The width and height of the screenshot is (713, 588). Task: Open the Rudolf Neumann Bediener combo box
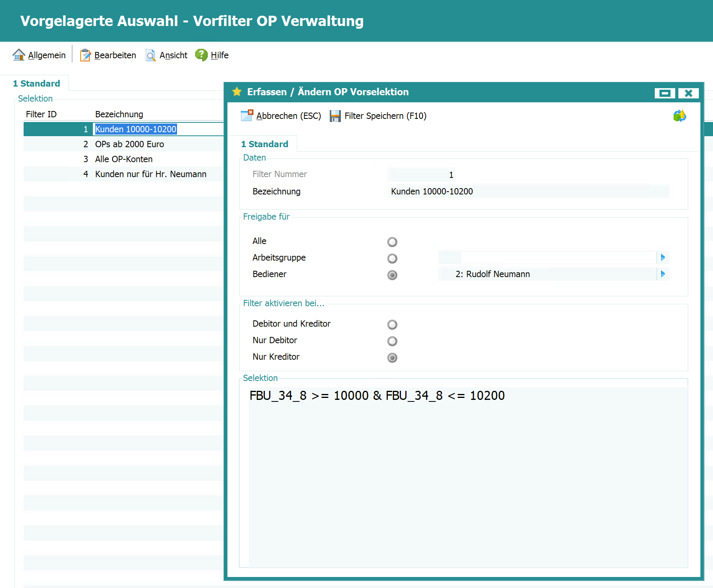547,274
